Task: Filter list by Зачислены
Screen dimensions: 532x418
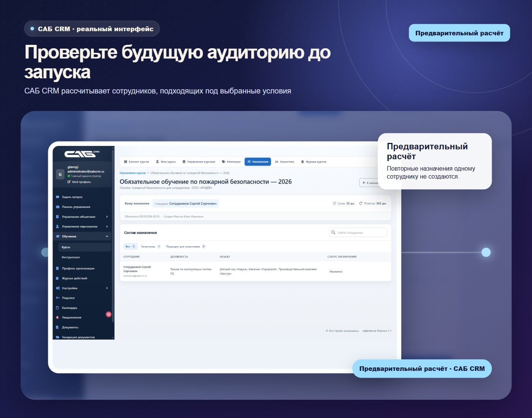Action: coord(150,247)
